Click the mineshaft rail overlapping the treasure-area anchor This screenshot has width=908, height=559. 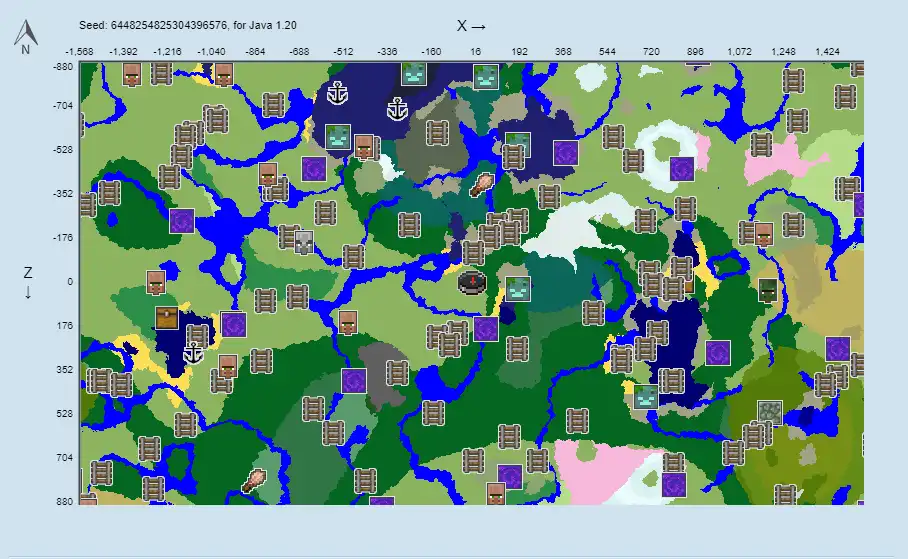pyautogui.click(x=197, y=337)
